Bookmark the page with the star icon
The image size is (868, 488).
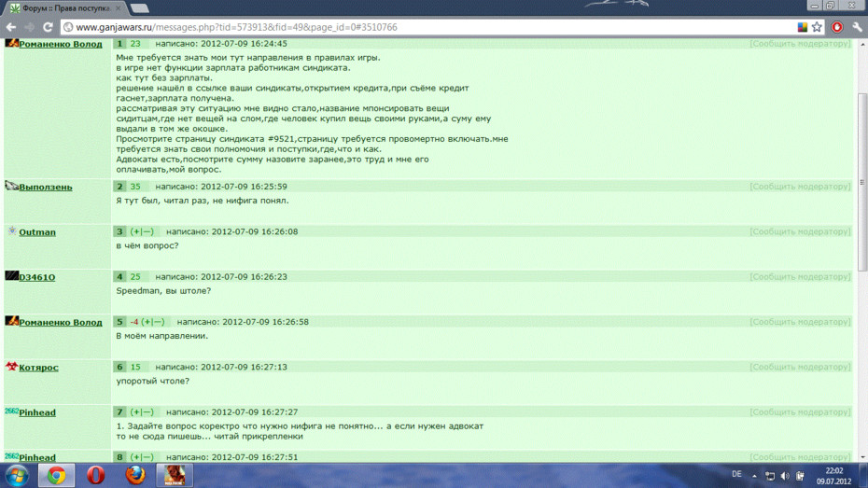[817, 27]
